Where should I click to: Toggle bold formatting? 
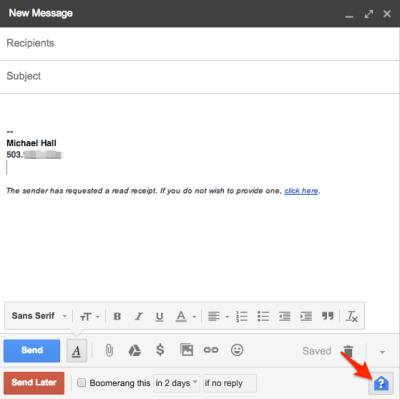point(117,316)
